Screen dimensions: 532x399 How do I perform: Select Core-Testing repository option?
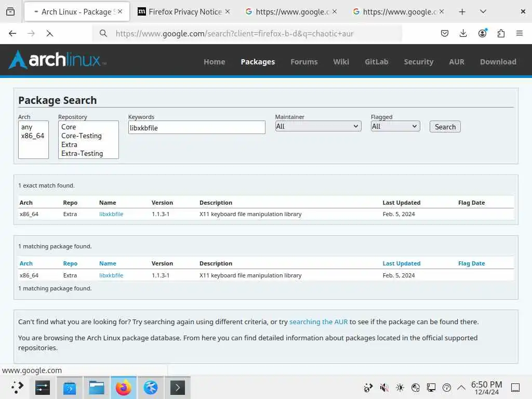88,136
